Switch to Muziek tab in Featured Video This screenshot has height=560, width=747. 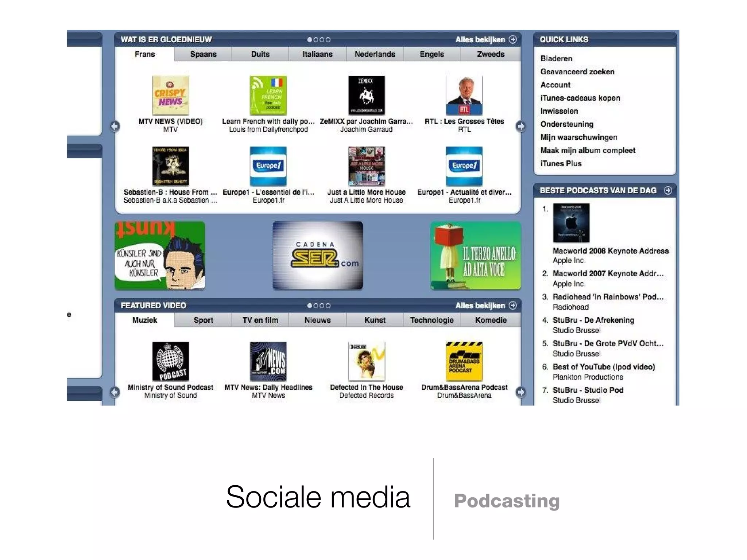coord(145,320)
